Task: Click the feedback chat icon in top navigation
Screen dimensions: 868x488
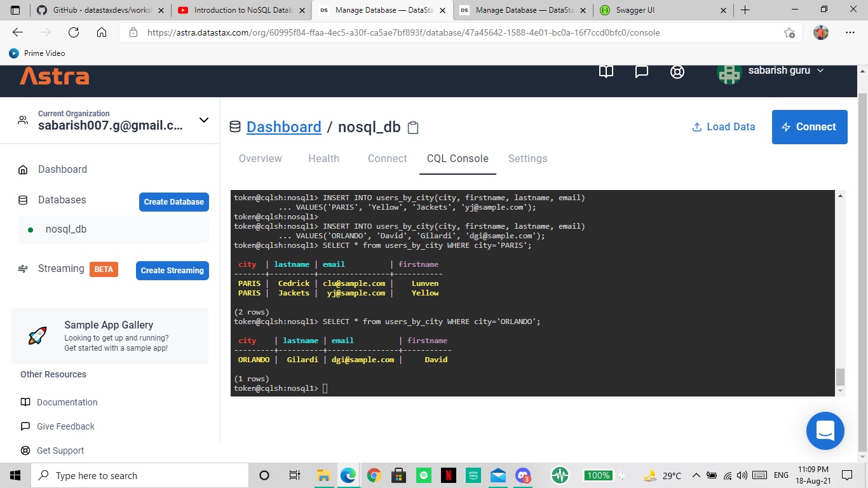Action: click(641, 72)
